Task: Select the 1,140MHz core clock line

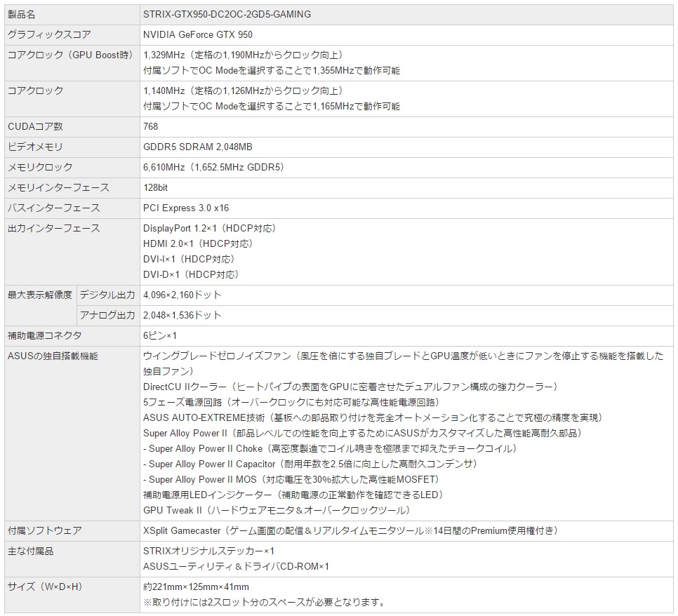Action: (244, 91)
